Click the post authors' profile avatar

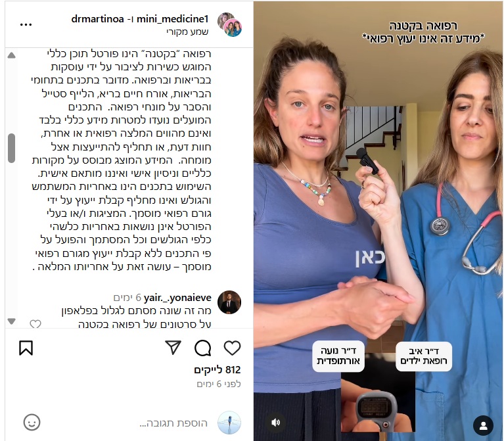229,25
